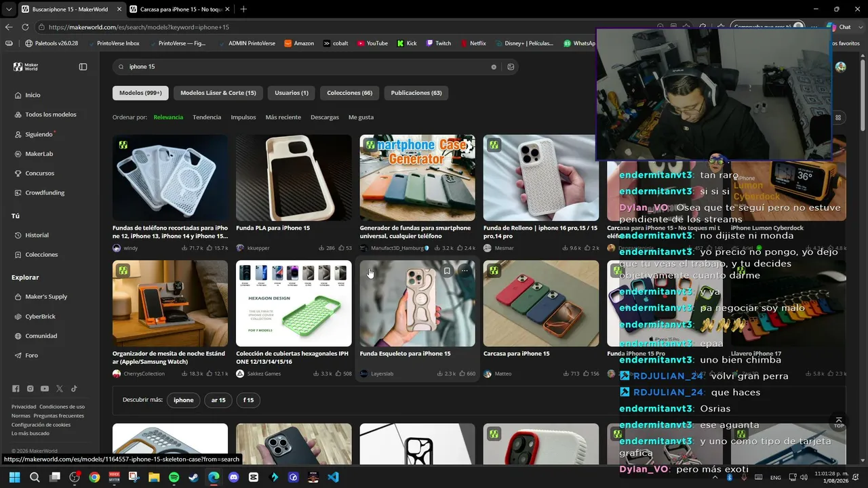Screen dimensions: 868x488
Task: Sort results by Impulsos
Action: pyautogui.click(x=243, y=117)
